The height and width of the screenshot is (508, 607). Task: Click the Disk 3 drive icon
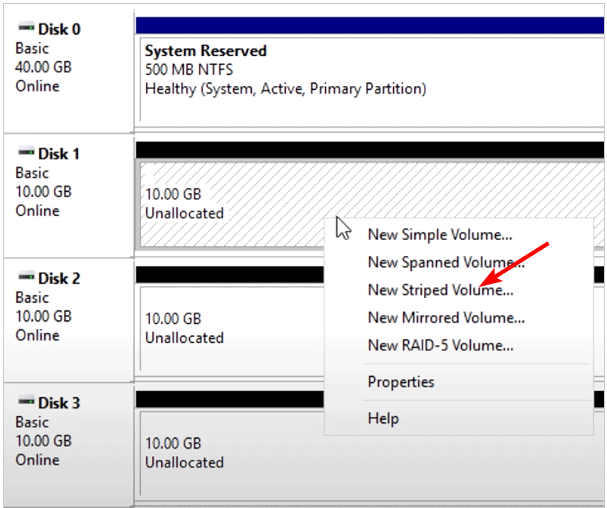[x=26, y=402]
